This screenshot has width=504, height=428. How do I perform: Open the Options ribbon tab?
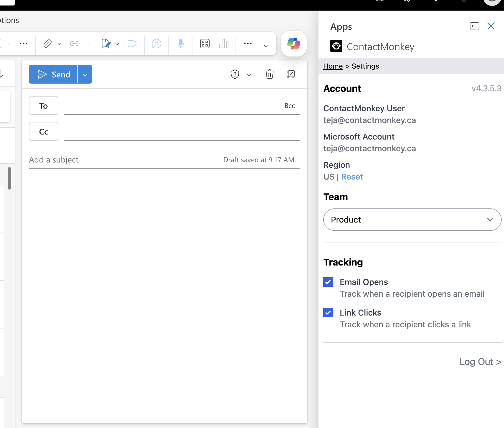[9, 20]
